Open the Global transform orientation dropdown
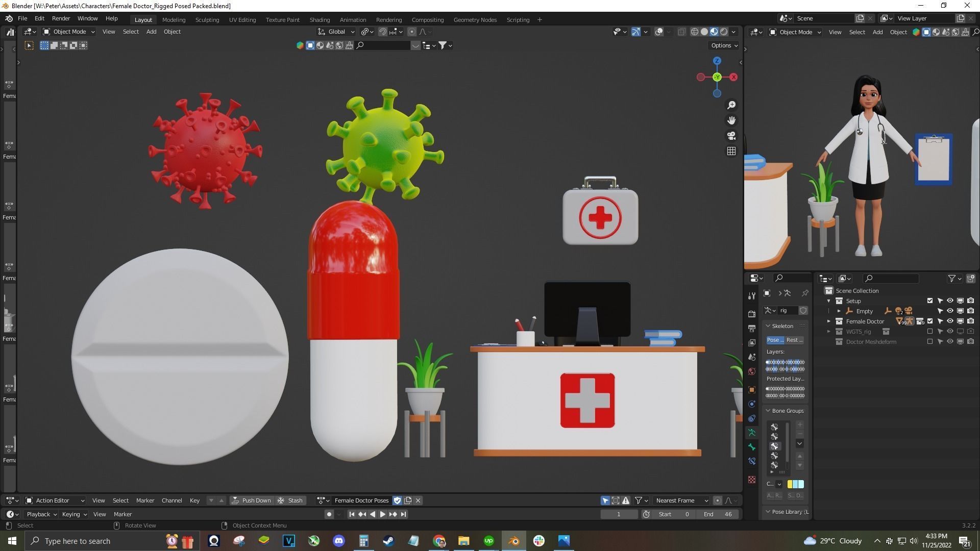This screenshot has width=980, height=551. click(x=337, y=32)
